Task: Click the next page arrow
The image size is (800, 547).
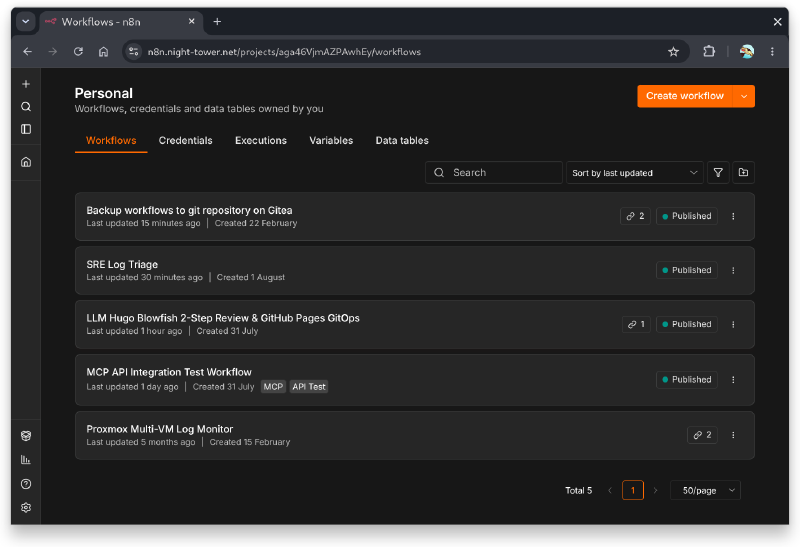Action: [656, 490]
